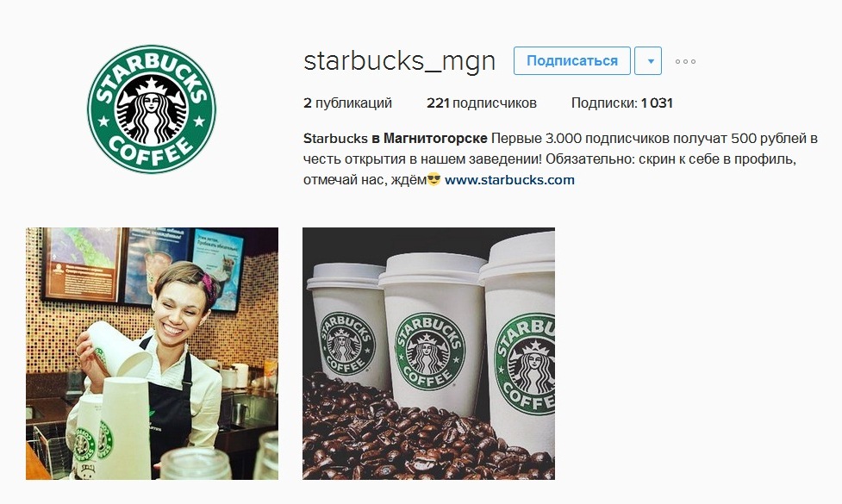Open the www.starbucks.com link
The height and width of the screenshot is (504, 842).
pos(509,180)
